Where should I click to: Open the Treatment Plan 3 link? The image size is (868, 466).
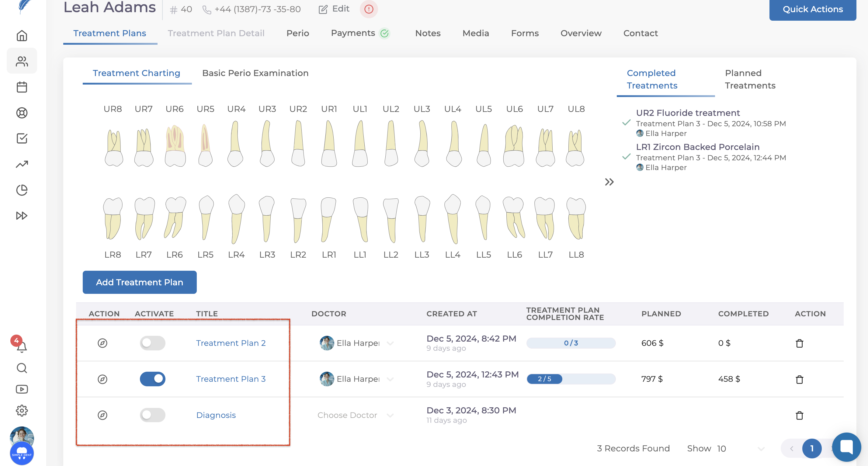(231, 379)
